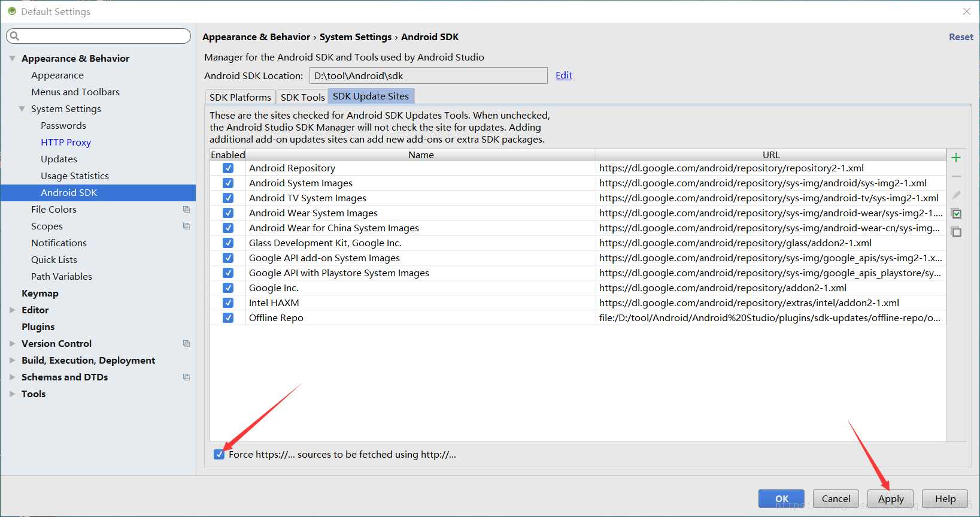The image size is (980, 517).
Task: Collapse the Appearance & Behavior section
Action: 12,59
